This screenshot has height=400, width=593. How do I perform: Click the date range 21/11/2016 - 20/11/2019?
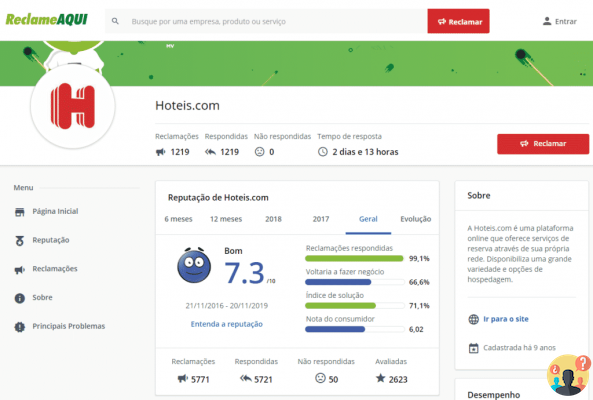[227, 305]
